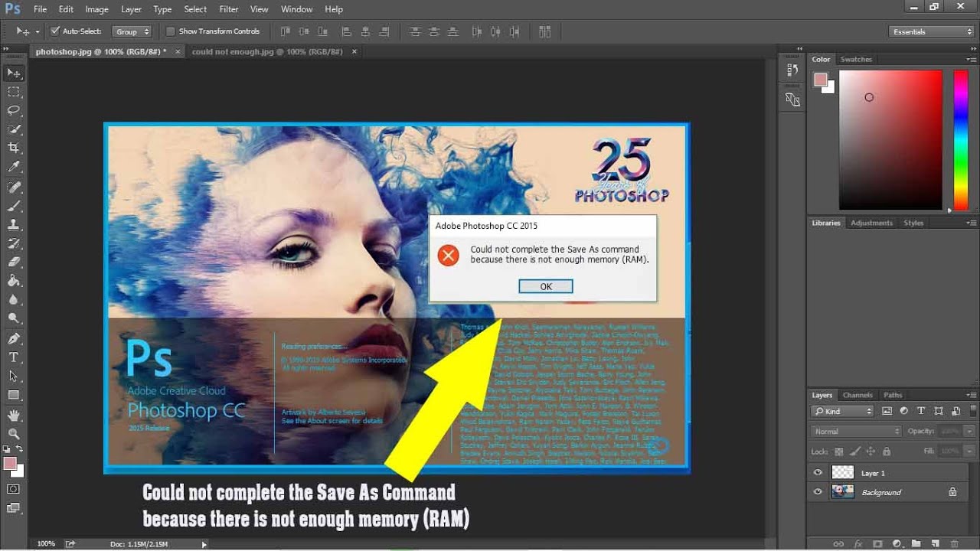This screenshot has height=551, width=980.
Task: Add a layer mask
Action: 877,543
